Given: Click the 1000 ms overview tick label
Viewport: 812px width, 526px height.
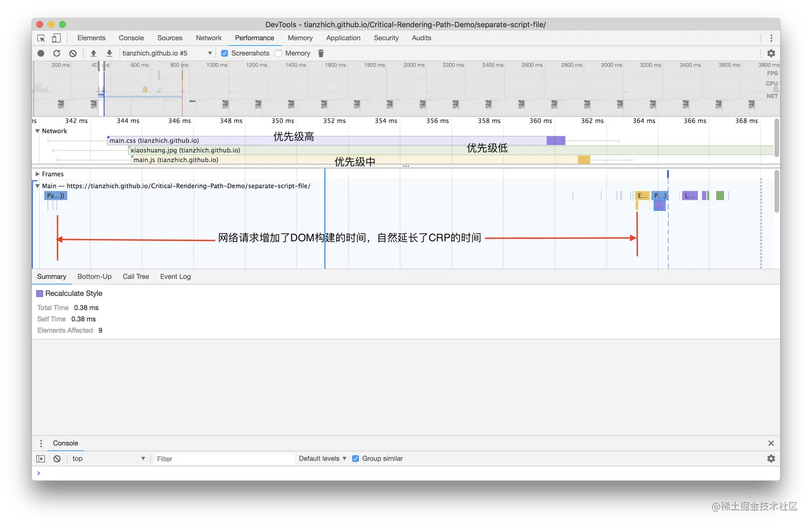Looking at the screenshot, I should point(217,65).
